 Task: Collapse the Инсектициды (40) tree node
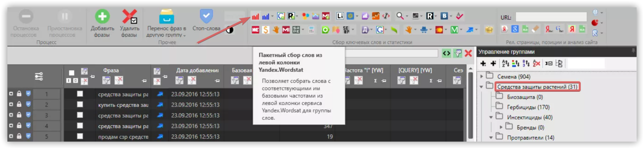491,117
